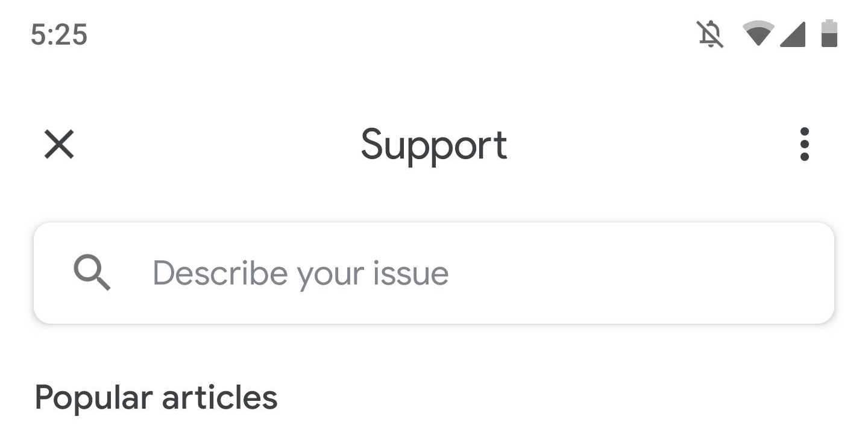Start a search for your issue

(434, 273)
